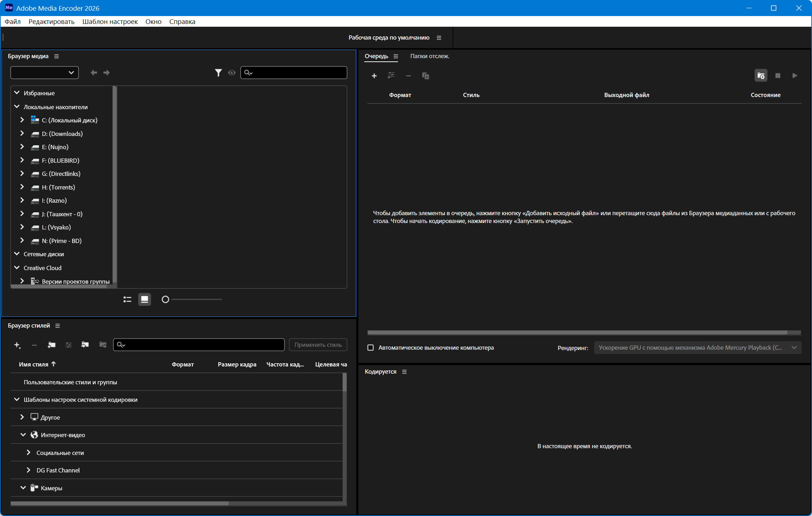
Task: Collapse the Интернет-видео preset group
Action: click(x=23, y=435)
